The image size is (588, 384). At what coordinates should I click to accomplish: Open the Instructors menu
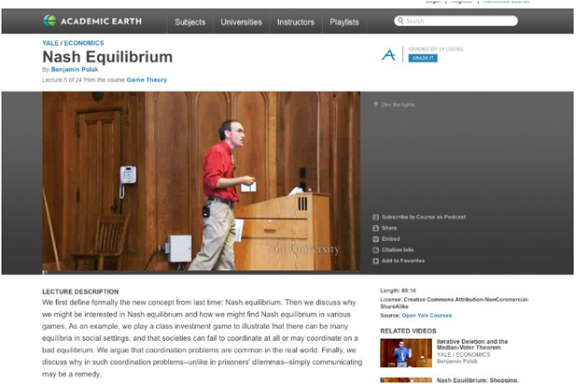point(296,22)
